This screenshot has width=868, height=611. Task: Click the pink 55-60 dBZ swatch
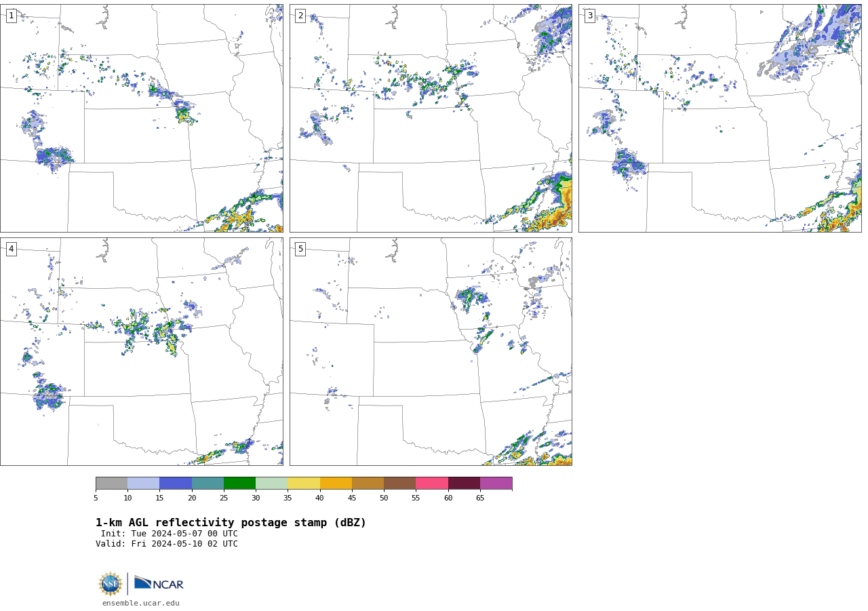pos(432,483)
